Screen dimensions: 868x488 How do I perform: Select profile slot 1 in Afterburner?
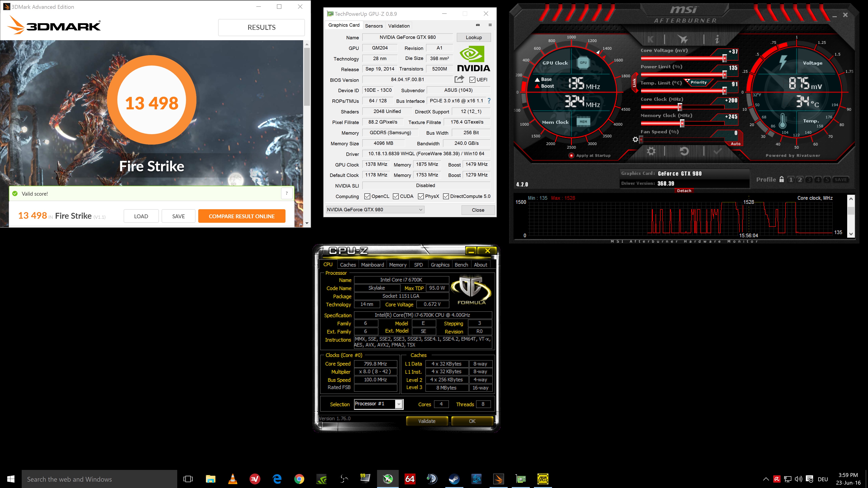[x=791, y=180]
